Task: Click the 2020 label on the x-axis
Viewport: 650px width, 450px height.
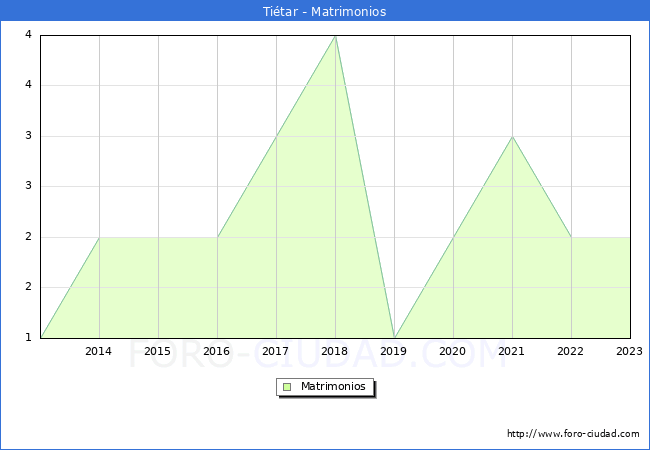Action: point(453,351)
